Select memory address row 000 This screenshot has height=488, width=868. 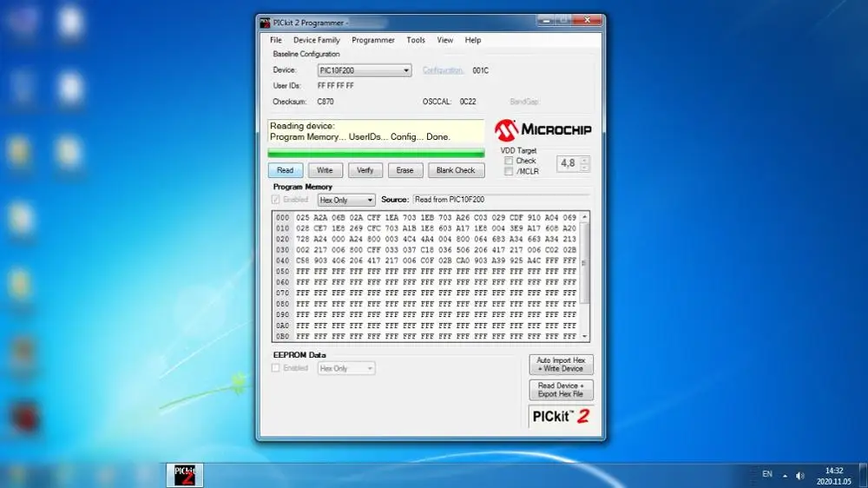(282, 218)
